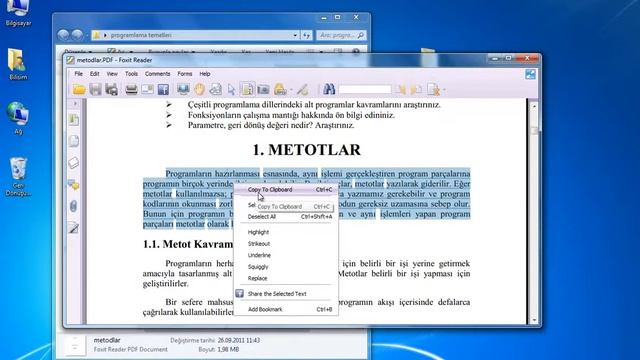This screenshot has width=640, height=360.
Task: Click the pen tool icon in toolbar
Action: point(302,89)
